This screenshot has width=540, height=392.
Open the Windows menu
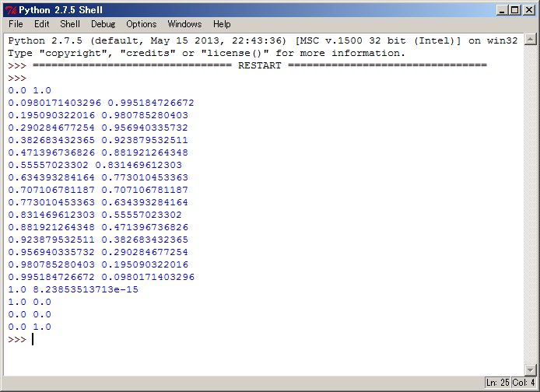[184, 24]
